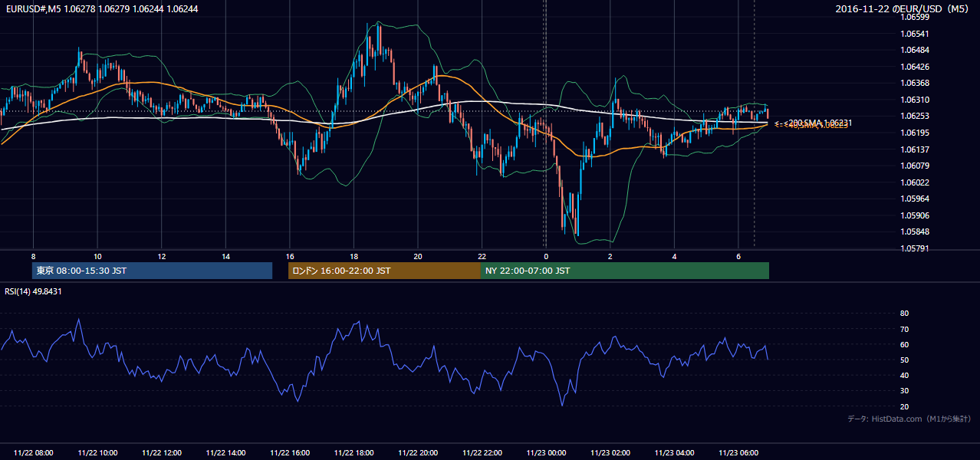This screenshot has height=460, width=980.
Task: Select the NY 22:00-07:00 JST session bar
Action: pos(625,271)
